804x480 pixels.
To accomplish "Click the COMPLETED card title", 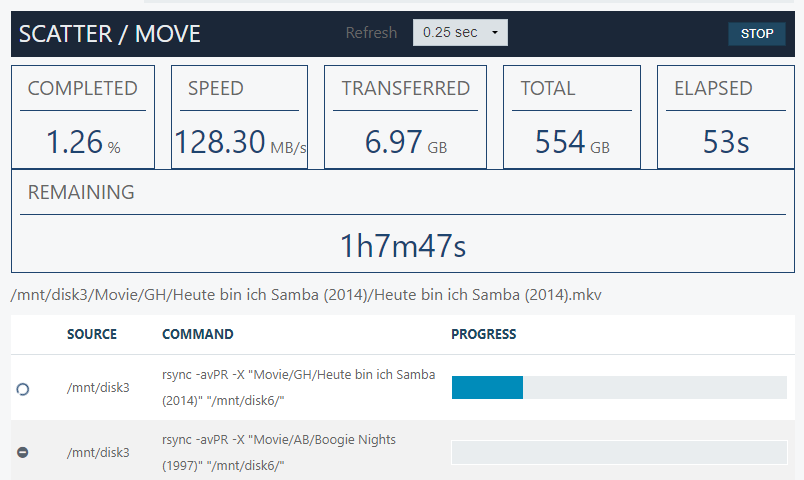I will [83, 88].
